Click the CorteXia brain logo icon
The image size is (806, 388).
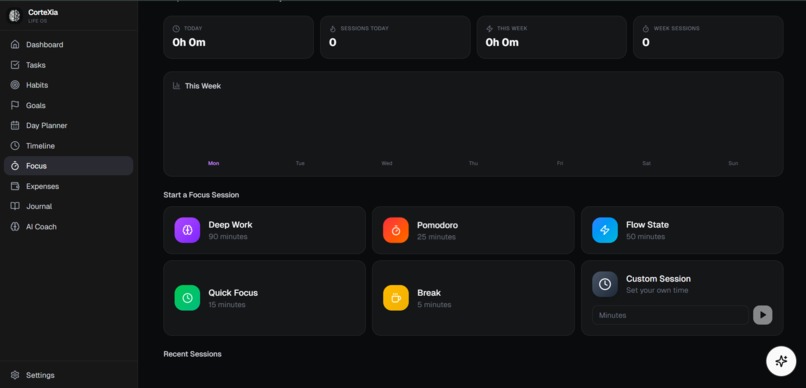(15, 15)
